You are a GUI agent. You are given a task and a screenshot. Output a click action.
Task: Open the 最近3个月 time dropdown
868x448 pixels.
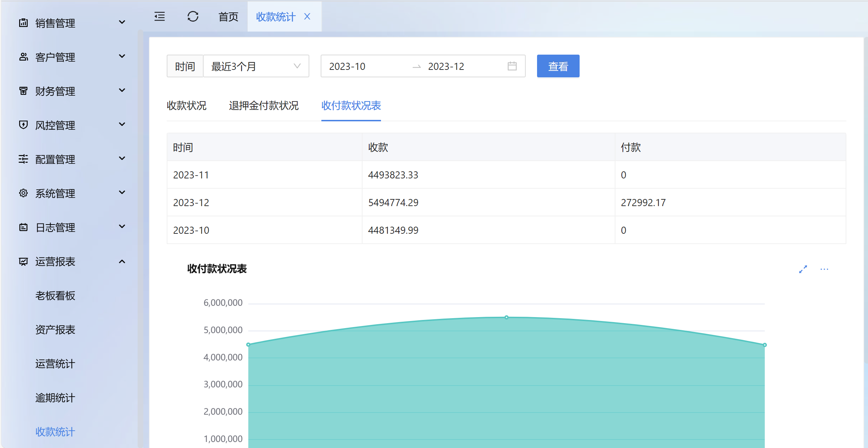click(256, 66)
